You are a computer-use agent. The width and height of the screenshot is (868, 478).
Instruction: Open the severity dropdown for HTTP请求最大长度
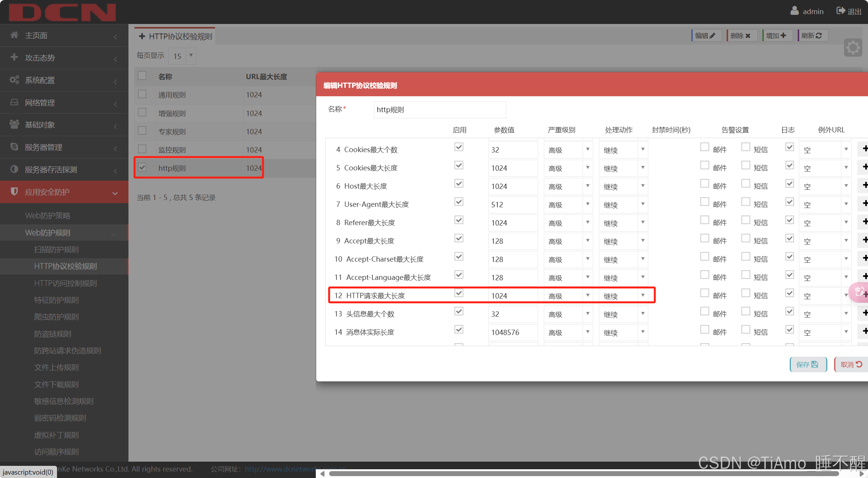pyautogui.click(x=568, y=296)
